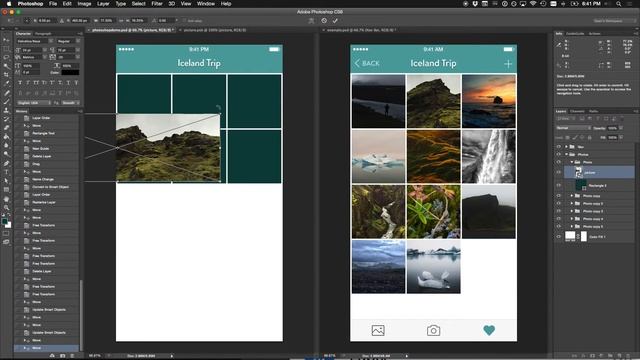Select the Zoom tool
The width and height of the screenshot is (640, 360).
(6, 207)
